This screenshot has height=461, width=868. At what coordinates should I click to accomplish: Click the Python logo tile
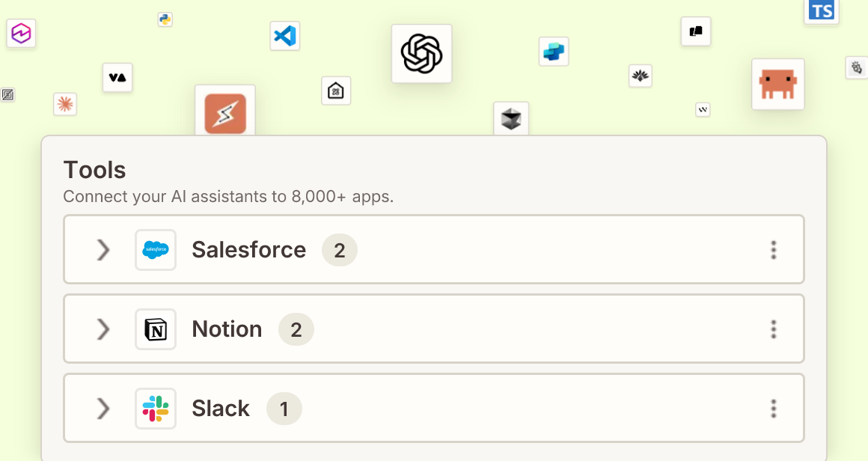(x=165, y=19)
